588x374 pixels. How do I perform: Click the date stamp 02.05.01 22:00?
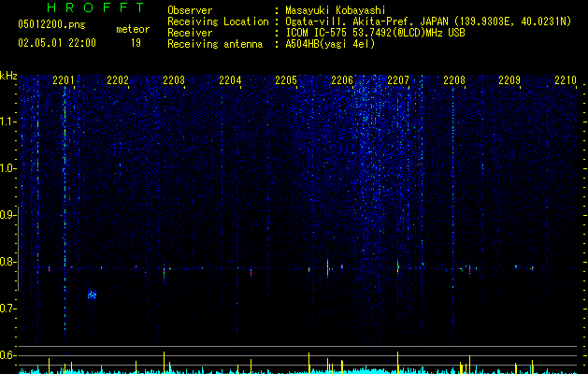[x=57, y=43]
